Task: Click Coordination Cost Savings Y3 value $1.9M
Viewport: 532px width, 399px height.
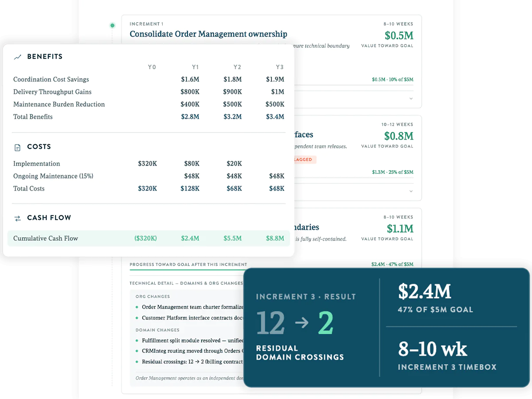Action: coord(275,79)
